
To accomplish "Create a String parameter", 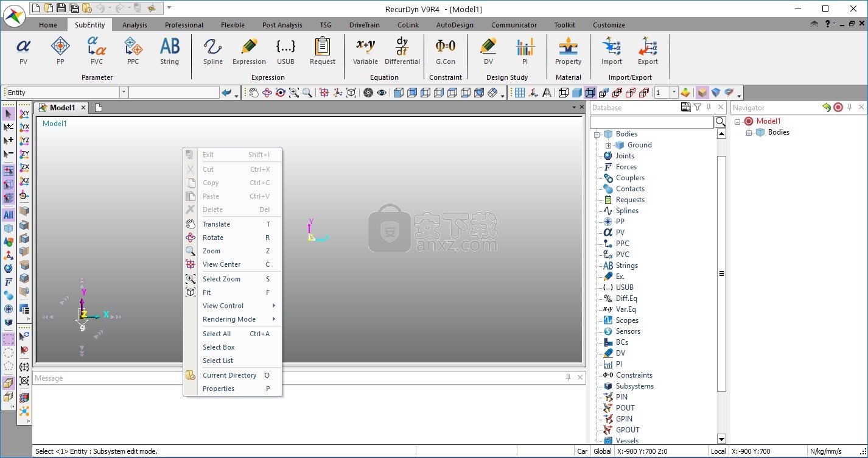I will [x=169, y=51].
